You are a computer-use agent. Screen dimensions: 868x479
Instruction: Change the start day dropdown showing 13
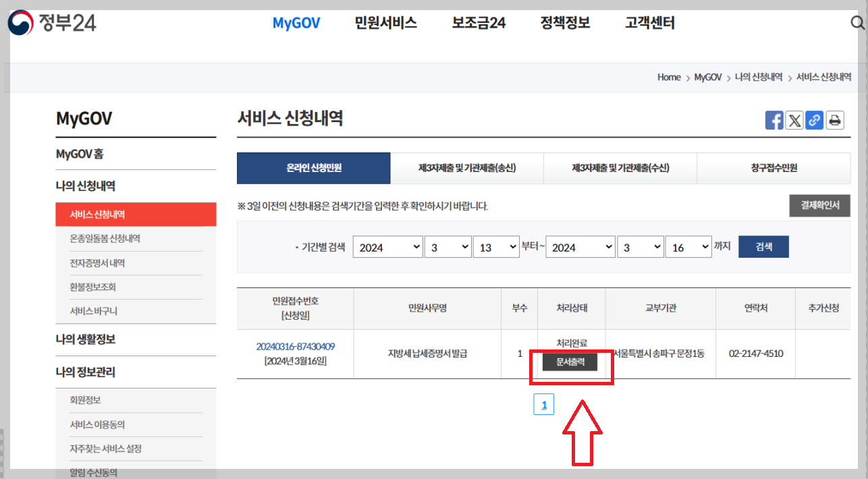click(496, 246)
